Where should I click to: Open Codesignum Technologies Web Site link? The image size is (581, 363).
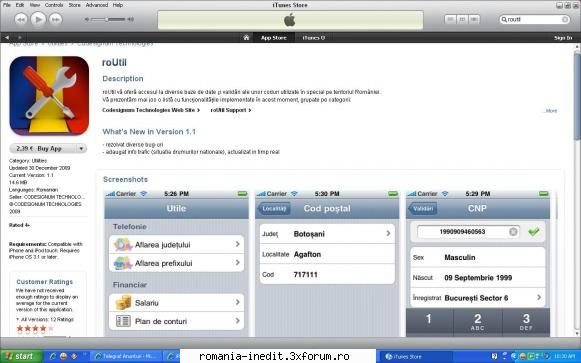pyautogui.click(x=151, y=110)
